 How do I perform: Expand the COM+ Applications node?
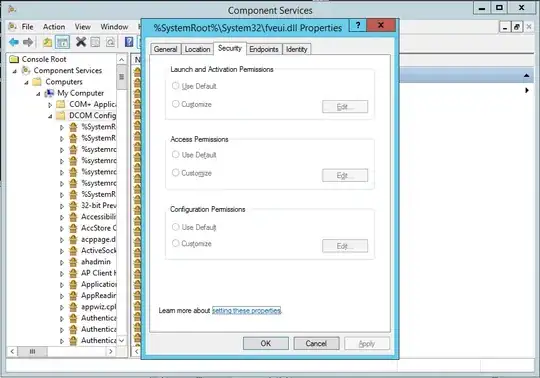point(50,104)
